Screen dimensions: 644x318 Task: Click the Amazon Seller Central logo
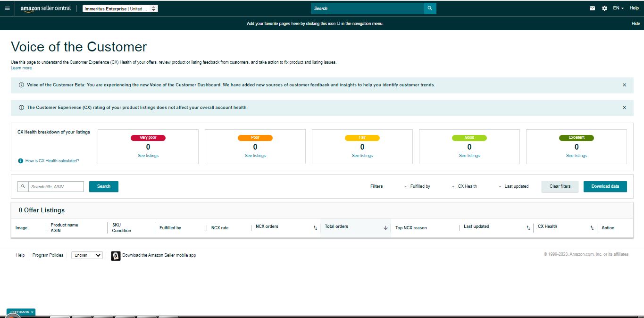point(46,8)
